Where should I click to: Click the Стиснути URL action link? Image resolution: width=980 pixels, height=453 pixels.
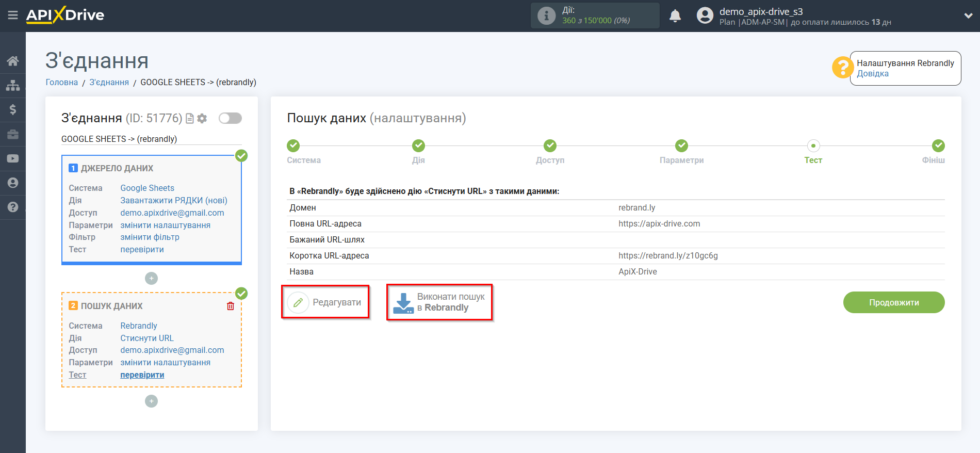(147, 338)
